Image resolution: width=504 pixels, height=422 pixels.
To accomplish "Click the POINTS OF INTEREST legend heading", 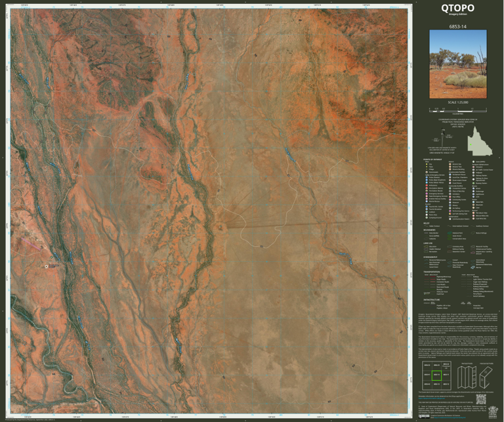I will click(x=432, y=159).
